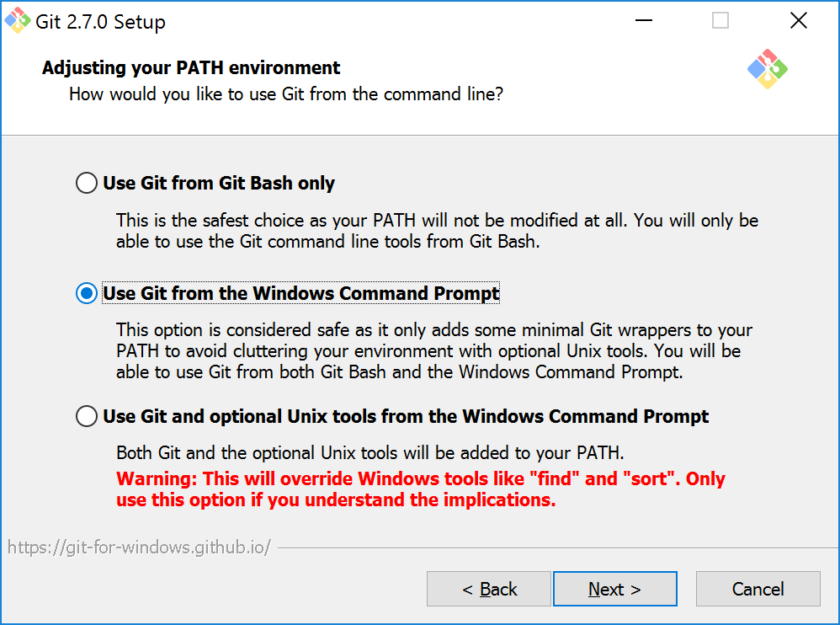Choose "Use Git and optional Unix tools" option
This screenshot has width=840, height=625.
[x=86, y=416]
